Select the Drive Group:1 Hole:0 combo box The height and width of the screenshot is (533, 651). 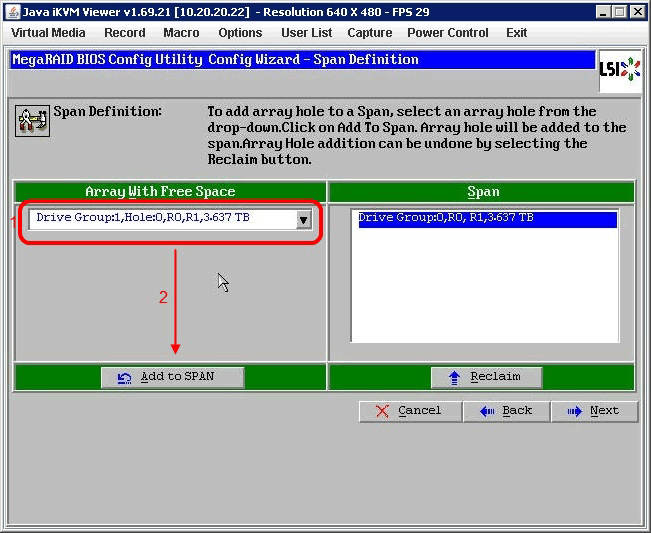click(162, 219)
